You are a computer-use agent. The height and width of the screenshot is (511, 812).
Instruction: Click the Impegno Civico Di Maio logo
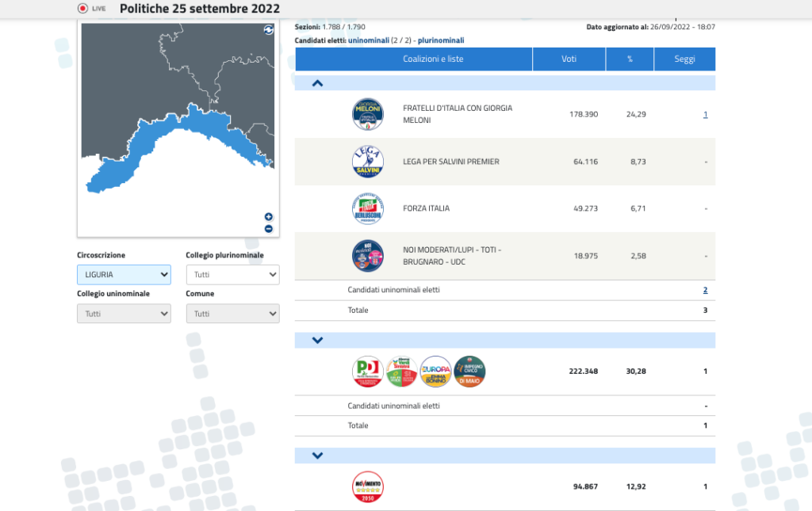click(x=469, y=372)
